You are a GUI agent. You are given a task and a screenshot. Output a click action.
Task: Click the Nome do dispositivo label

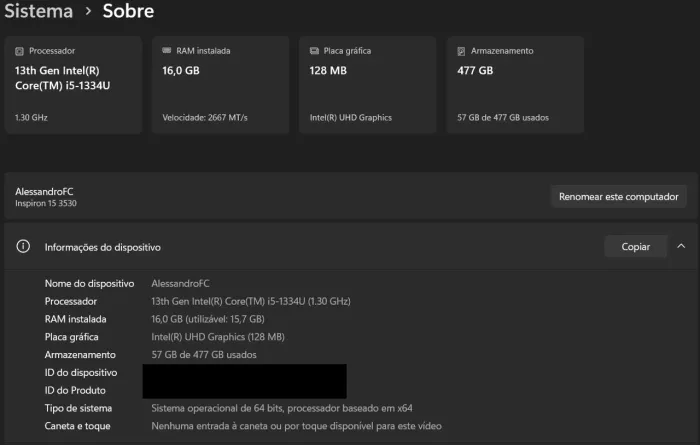pos(89,283)
